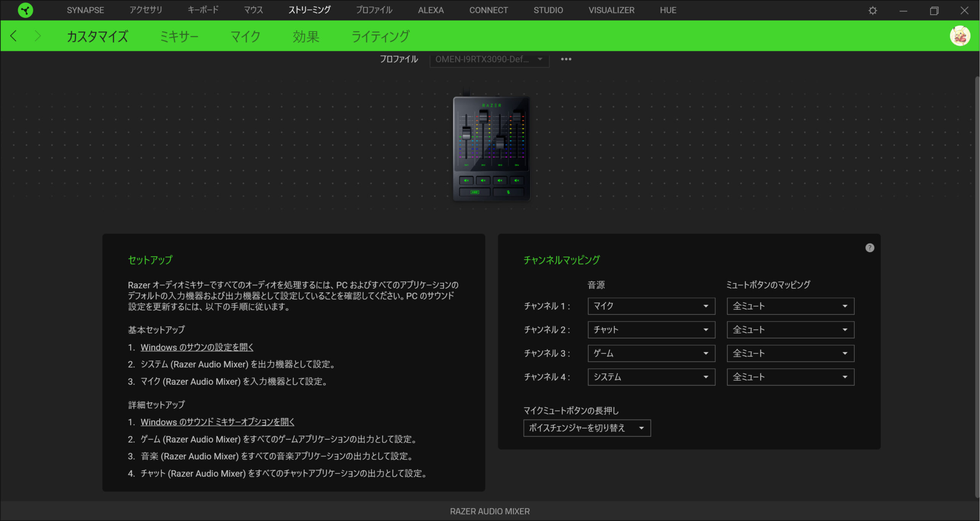Viewport: 980px width, 521px height.
Task: Open Windows のサウンド ミキサーオプションを開く link
Action: click(x=217, y=422)
